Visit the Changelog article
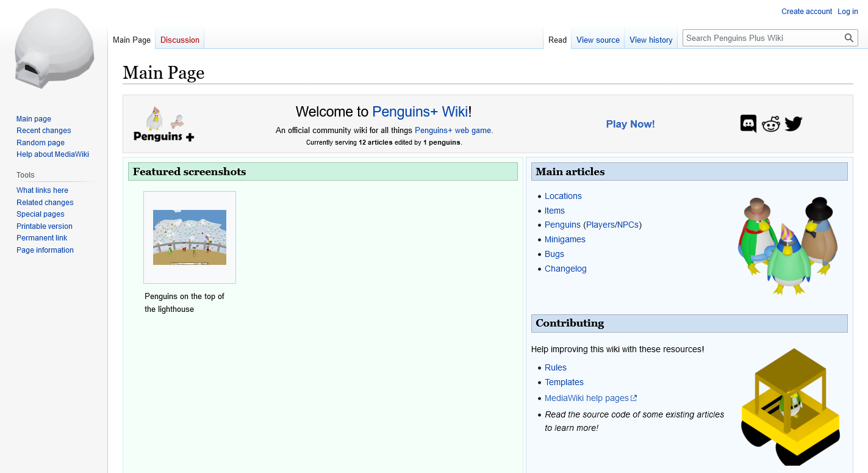The image size is (868, 473). [x=565, y=269]
